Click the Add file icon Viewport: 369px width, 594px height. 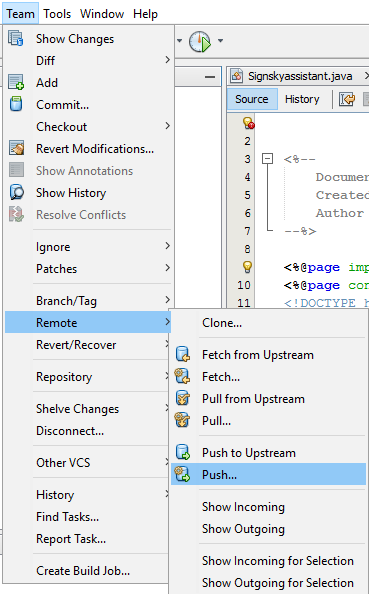point(16,82)
